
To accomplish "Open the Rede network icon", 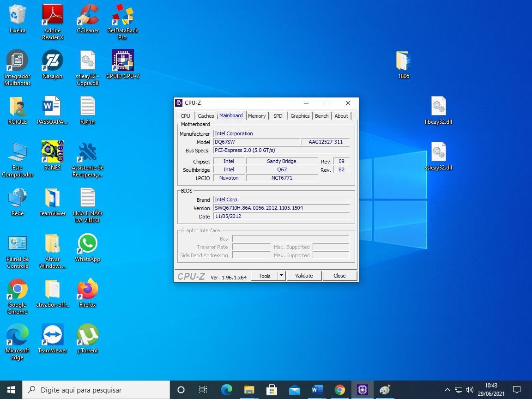I will [x=17, y=201].
